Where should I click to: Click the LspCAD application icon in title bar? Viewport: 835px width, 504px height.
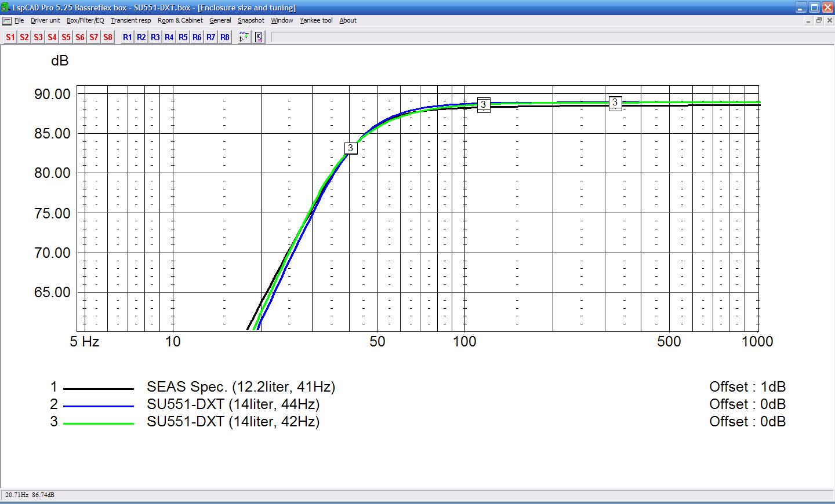[6, 8]
